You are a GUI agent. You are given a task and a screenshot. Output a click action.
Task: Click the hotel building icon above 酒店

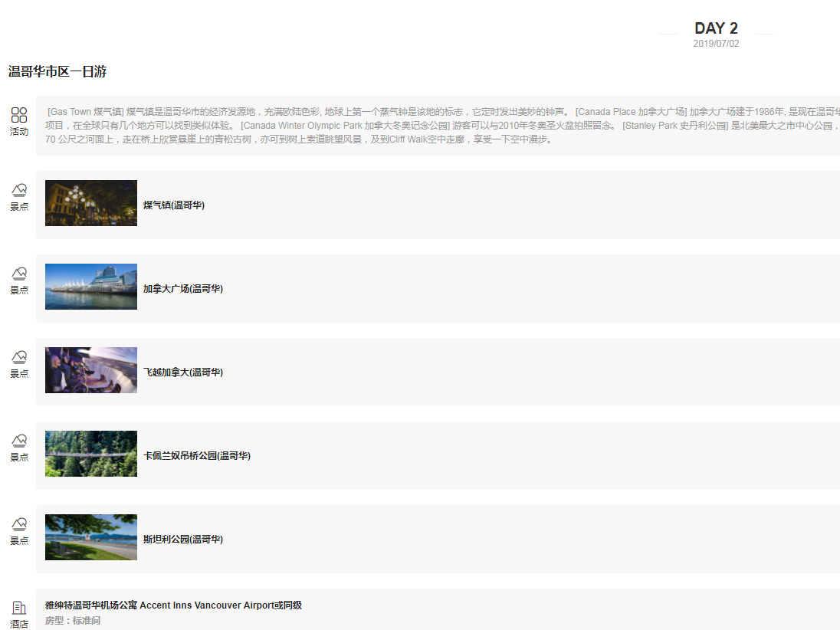[19, 608]
